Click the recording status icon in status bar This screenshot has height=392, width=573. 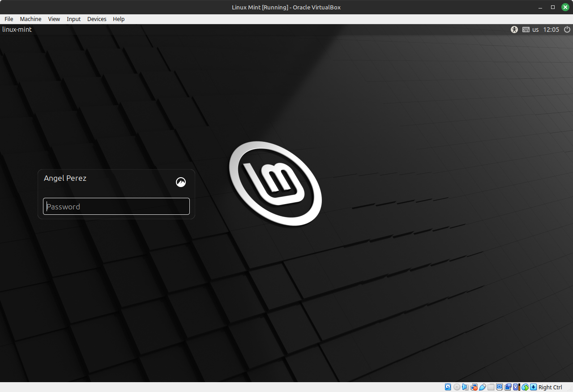(508, 387)
